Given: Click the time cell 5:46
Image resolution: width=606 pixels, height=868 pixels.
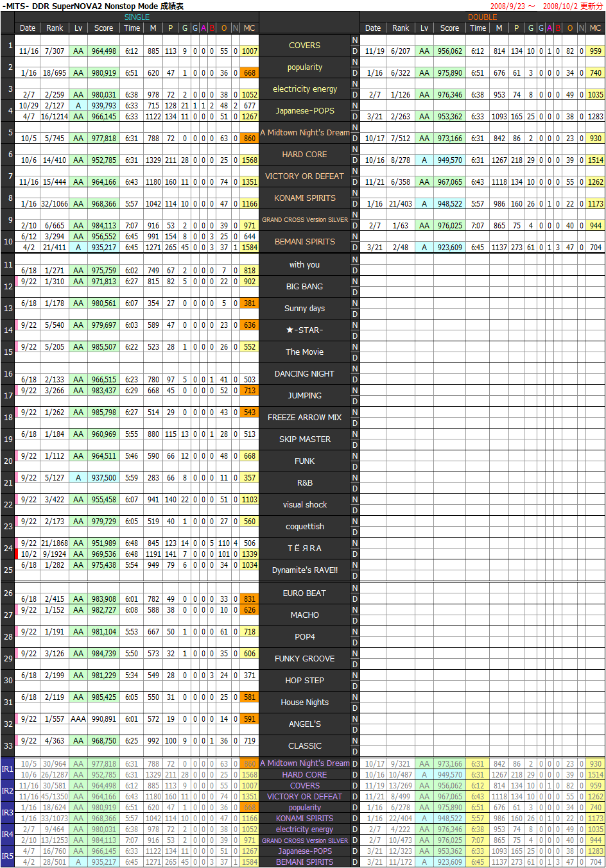Looking at the screenshot, I should click(x=132, y=456).
